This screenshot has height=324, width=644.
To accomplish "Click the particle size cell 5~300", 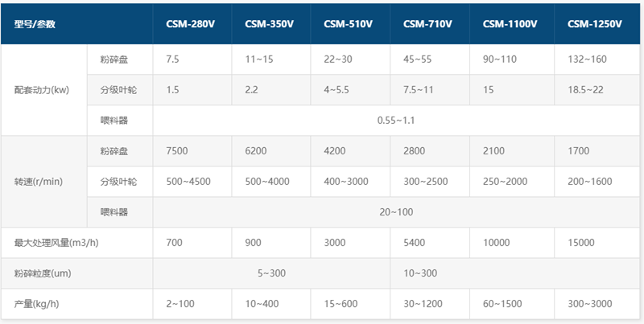I will pyautogui.click(x=271, y=273).
